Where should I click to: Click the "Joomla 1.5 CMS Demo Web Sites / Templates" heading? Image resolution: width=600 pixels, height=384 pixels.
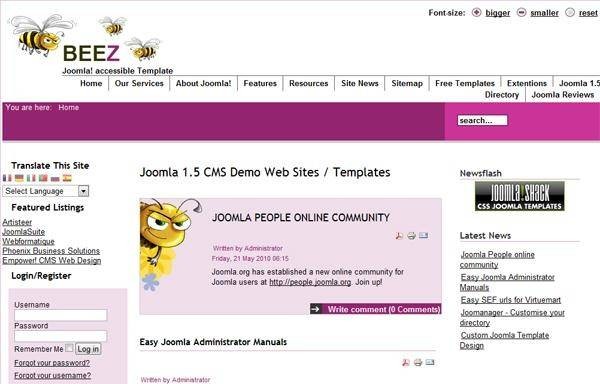pyautogui.click(x=265, y=172)
